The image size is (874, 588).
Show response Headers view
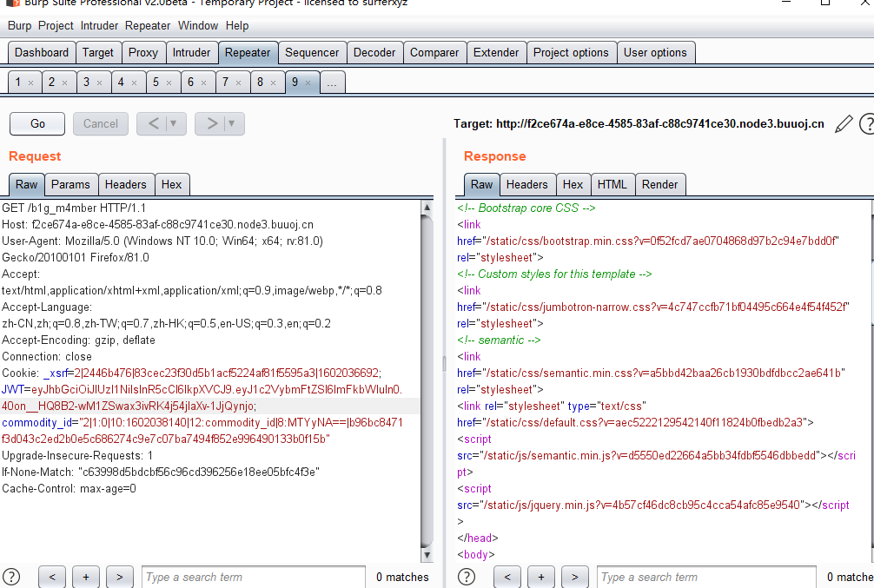click(x=527, y=184)
